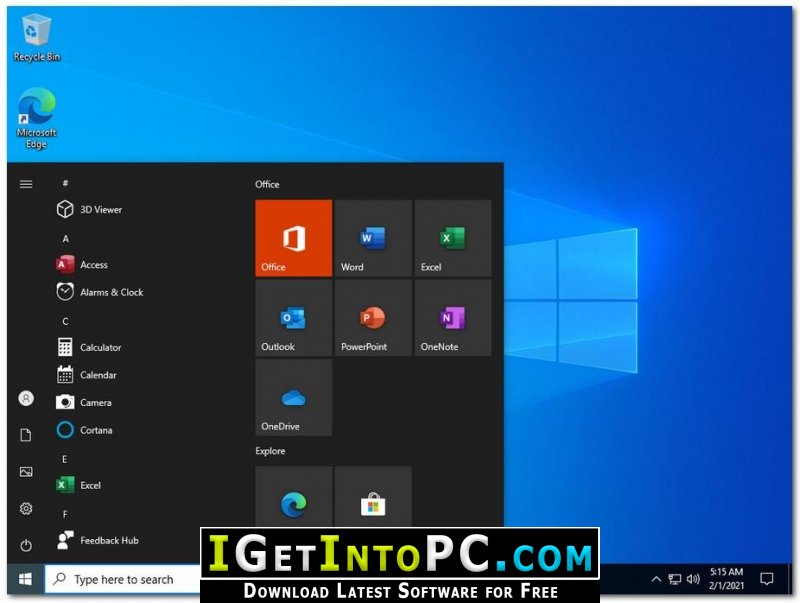Image resolution: width=800 pixels, height=603 pixels.
Task: Select the '#' letter header in app list
Action: (x=65, y=183)
